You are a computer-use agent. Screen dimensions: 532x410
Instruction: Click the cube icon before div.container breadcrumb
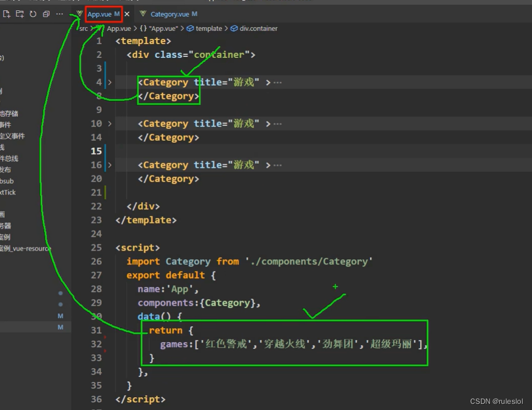click(234, 28)
